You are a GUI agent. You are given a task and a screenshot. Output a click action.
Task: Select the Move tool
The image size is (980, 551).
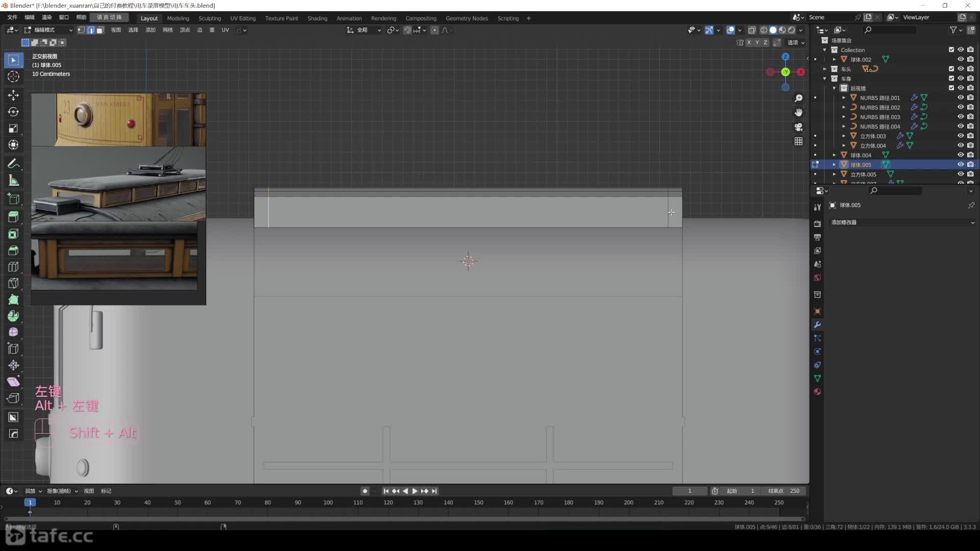(14, 95)
